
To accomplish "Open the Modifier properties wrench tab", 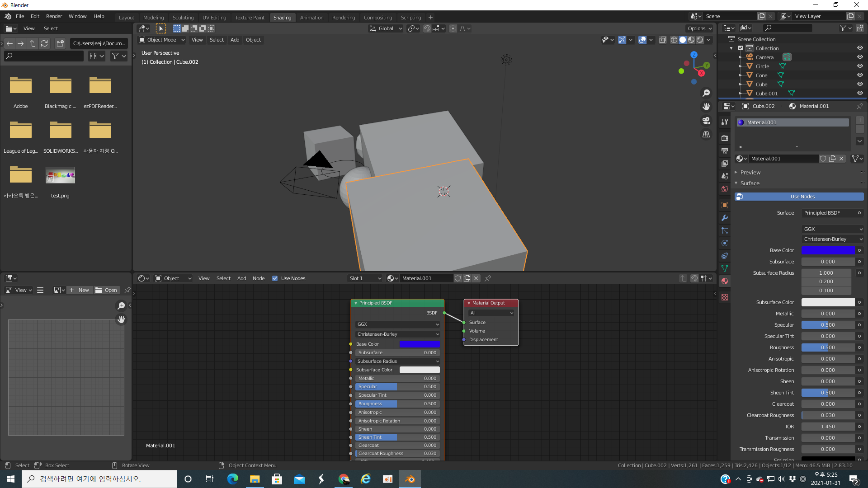I will [725, 218].
